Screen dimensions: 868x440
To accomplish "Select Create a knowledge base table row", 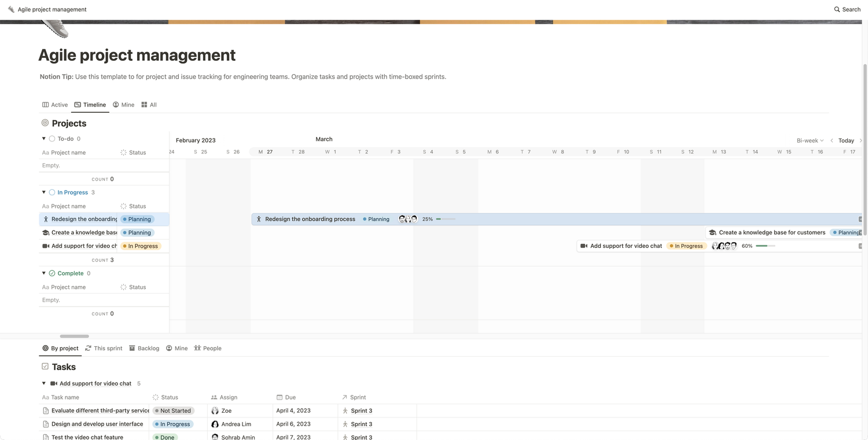I will coord(104,233).
